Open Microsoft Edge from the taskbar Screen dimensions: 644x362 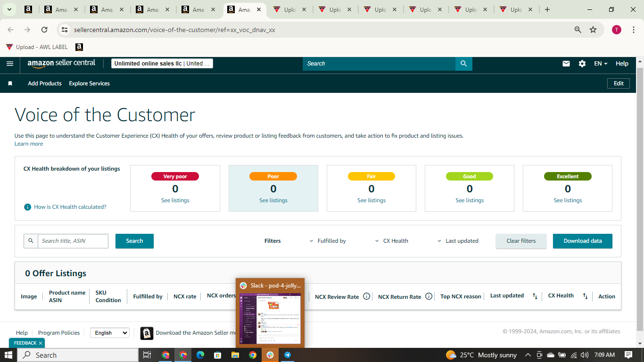[x=200, y=355]
